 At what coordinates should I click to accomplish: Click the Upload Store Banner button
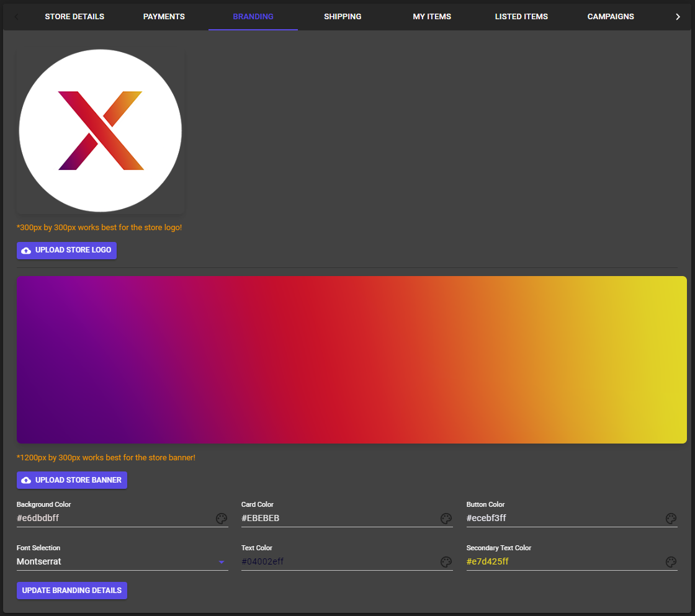[x=72, y=480]
